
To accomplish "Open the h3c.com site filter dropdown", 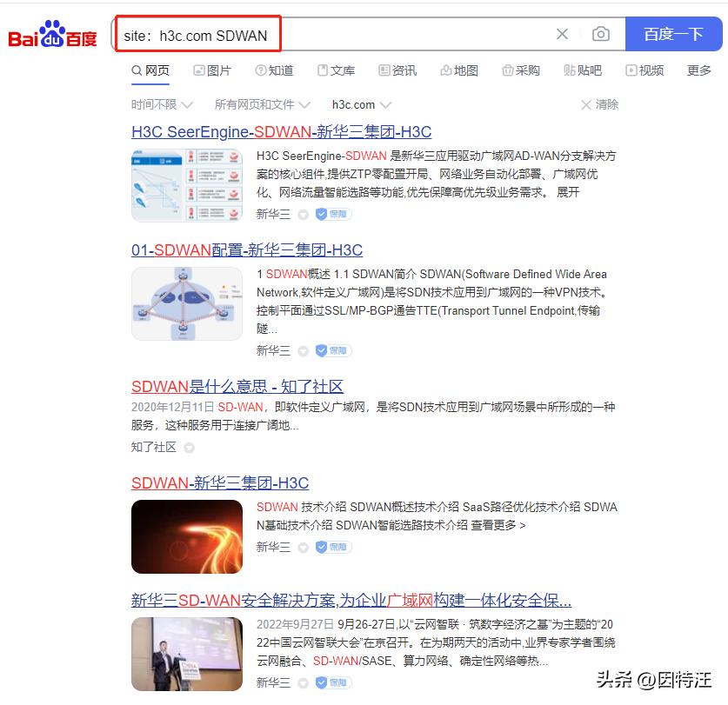I will [x=359, y=104].
